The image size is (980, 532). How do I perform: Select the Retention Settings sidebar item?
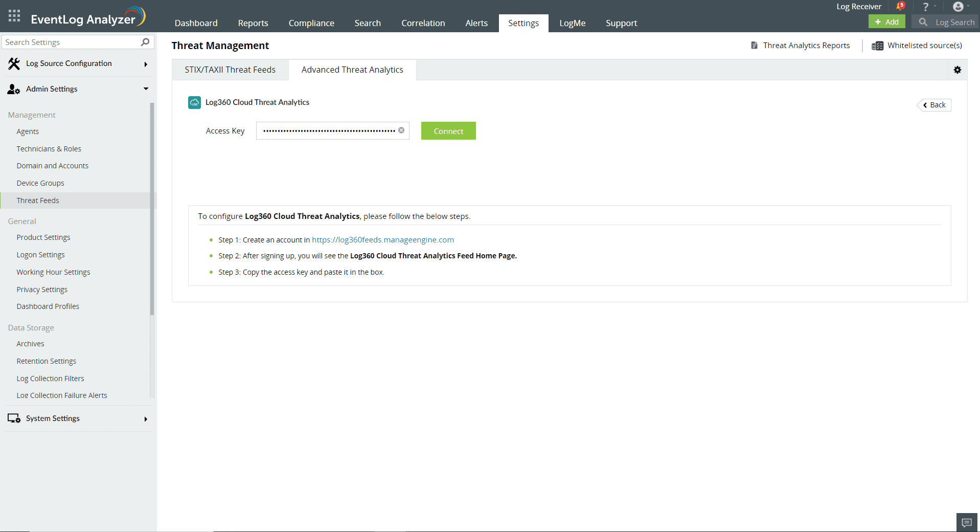click(46, 361)
